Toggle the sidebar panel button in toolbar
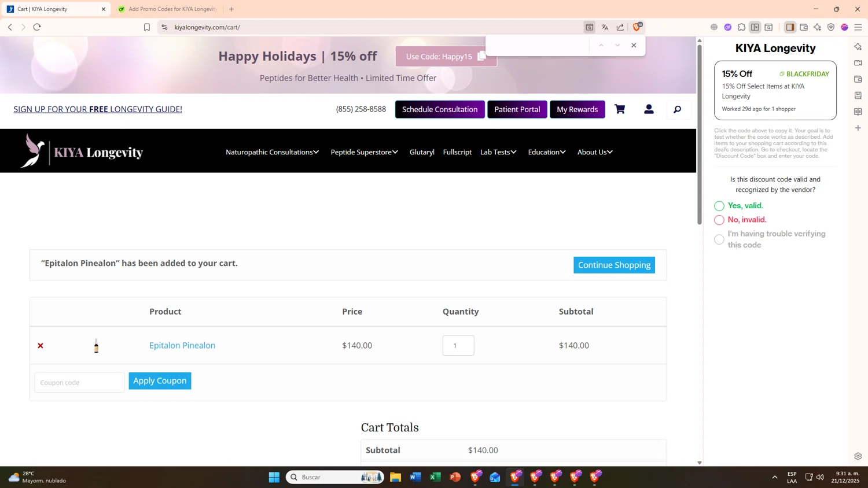This screenshot has height=488, width=868. 790,27
